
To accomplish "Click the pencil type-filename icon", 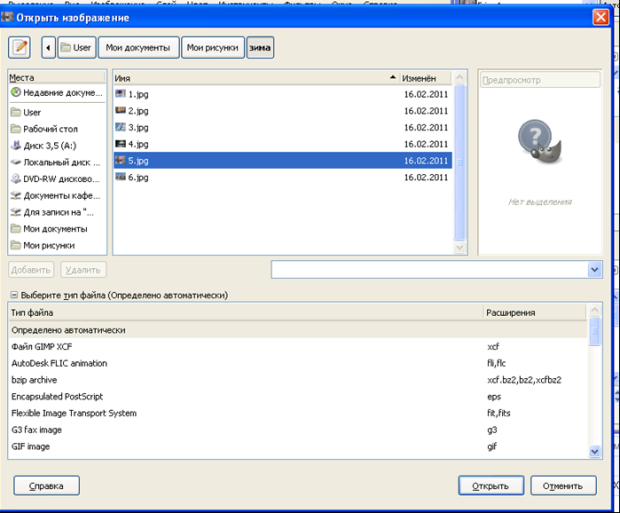I will coord(21,47).
